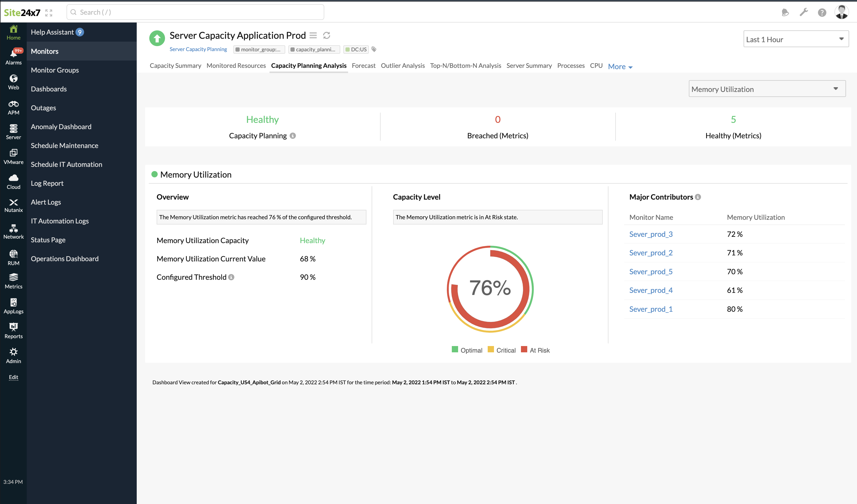Click the Sever_prod_1 monitor link
857x504 pixels.
[x=650, y=308]
